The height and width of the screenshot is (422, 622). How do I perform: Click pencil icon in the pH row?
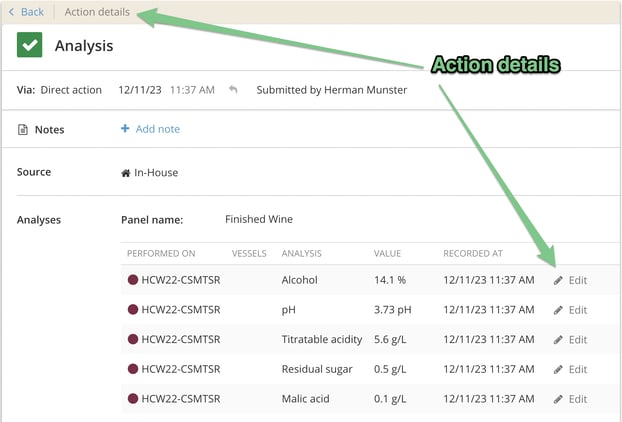point(558,310)
